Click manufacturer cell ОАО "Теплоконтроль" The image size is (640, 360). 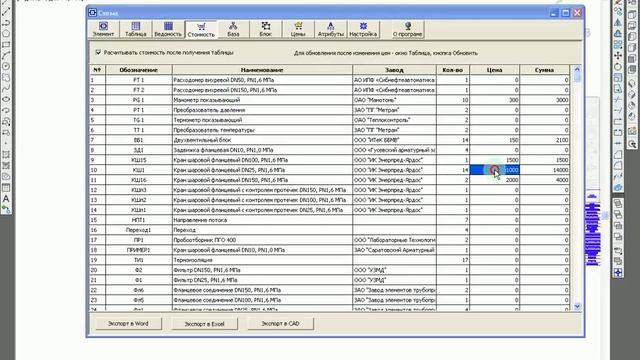(x=394, y=120)
